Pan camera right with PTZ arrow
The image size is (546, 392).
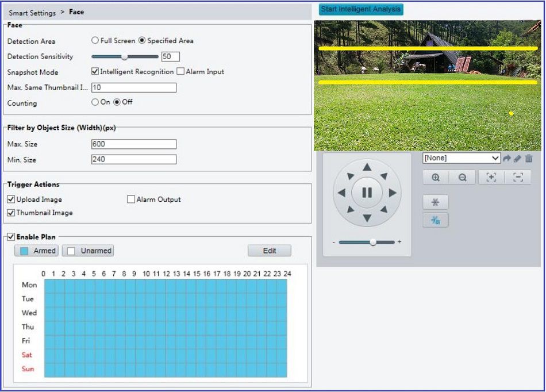pyautogui.click(x=393, y=193)
